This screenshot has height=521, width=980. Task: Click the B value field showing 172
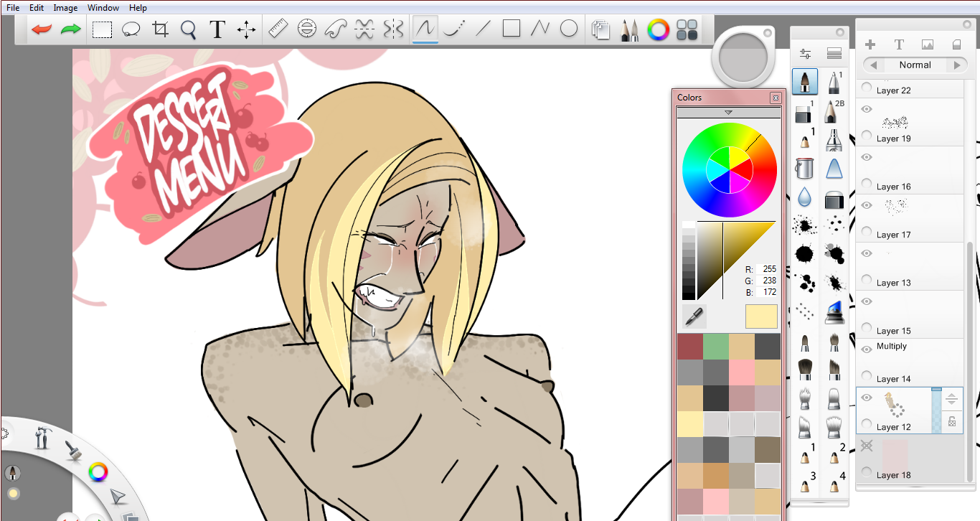(768, 292)
